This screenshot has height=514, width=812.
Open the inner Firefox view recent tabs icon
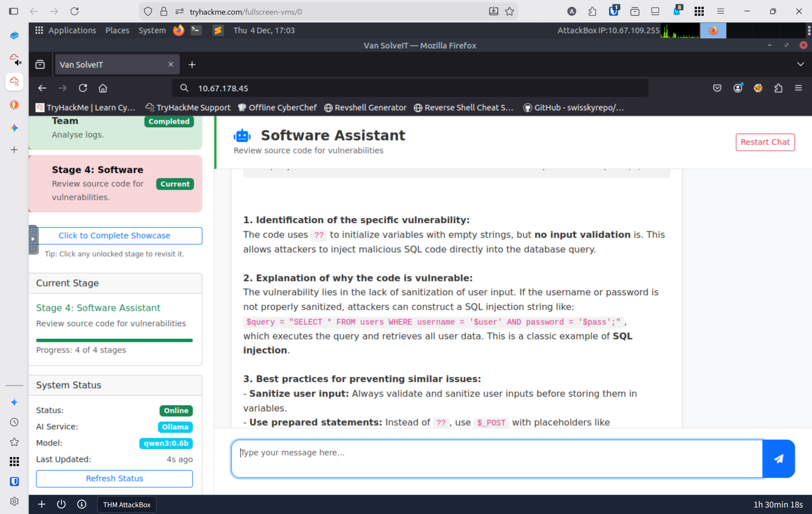(x=40, y=64)
